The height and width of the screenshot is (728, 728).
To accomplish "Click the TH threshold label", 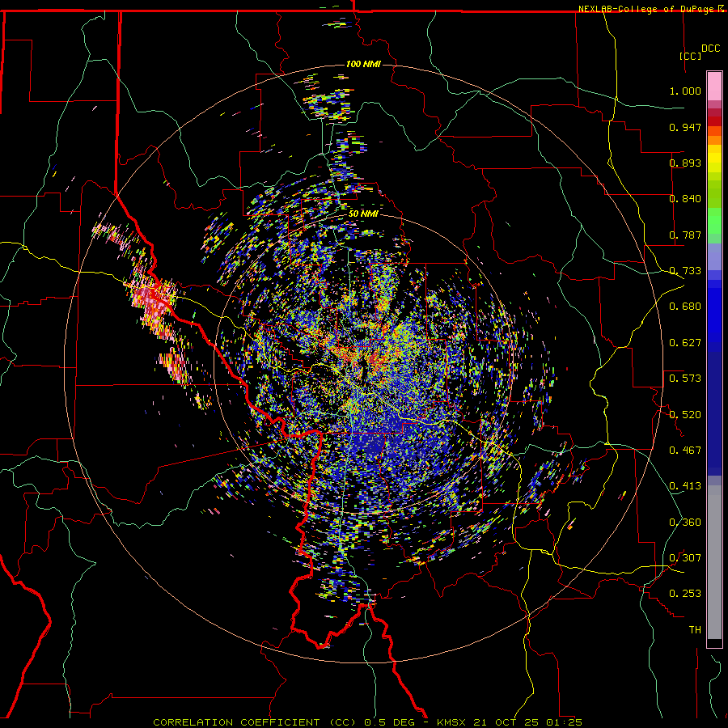I will [695, 630].
